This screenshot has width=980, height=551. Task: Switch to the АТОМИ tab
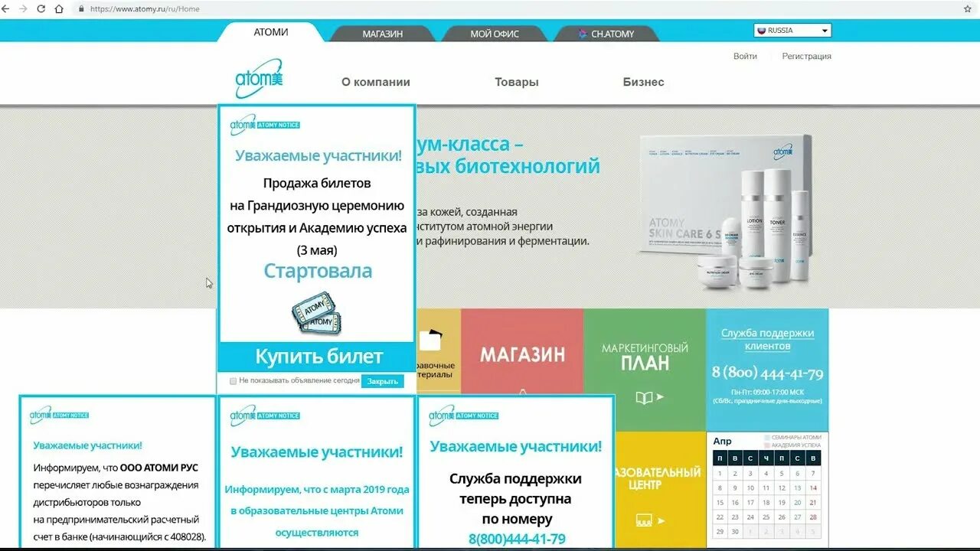coord(271,32)
